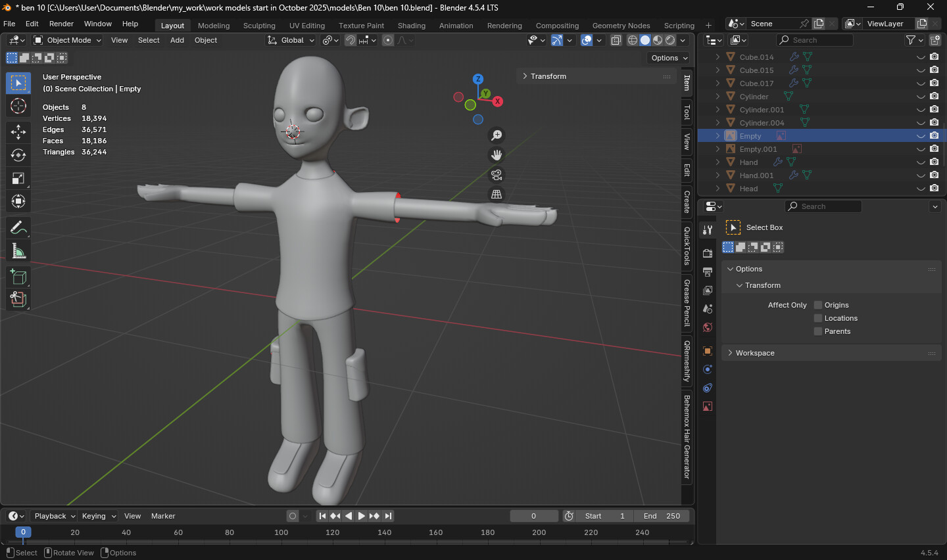Open the Render menu

pos(61,24)
